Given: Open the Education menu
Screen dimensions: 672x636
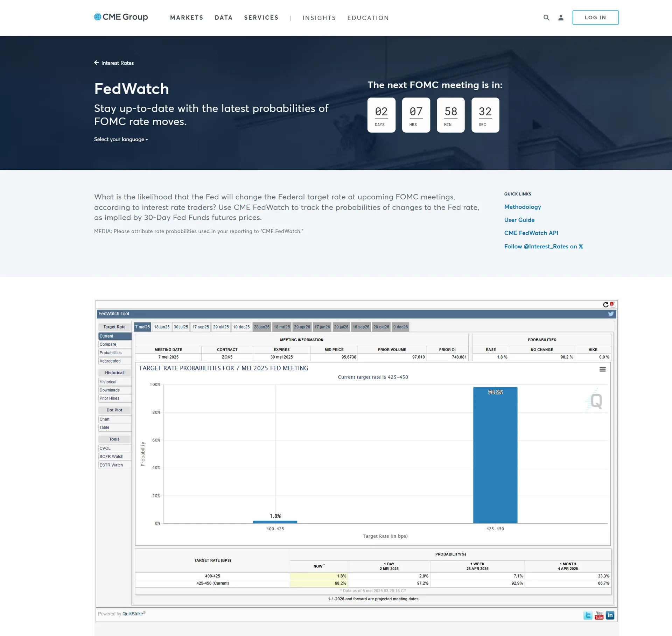Looking at the screenshot, I should [x=368, y=18].
